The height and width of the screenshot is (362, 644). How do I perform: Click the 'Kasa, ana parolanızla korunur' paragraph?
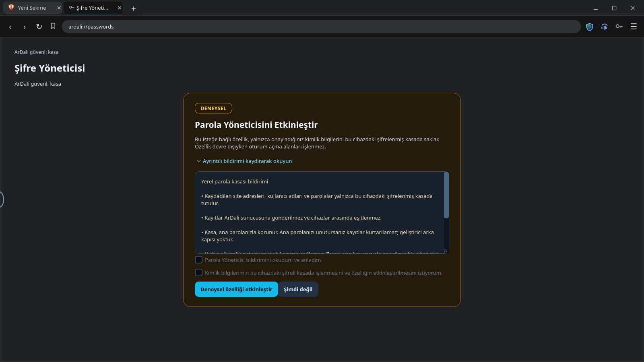[x=318, y=236]
